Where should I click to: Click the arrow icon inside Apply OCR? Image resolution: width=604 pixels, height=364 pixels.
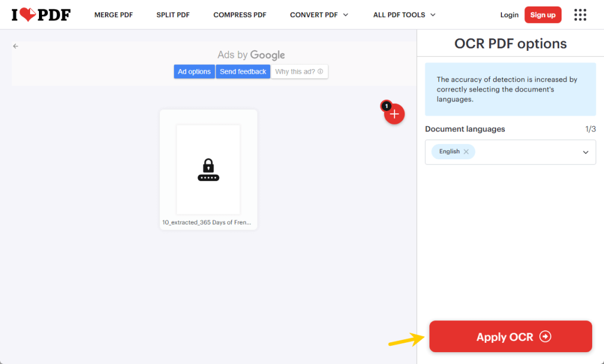(546, 336)
